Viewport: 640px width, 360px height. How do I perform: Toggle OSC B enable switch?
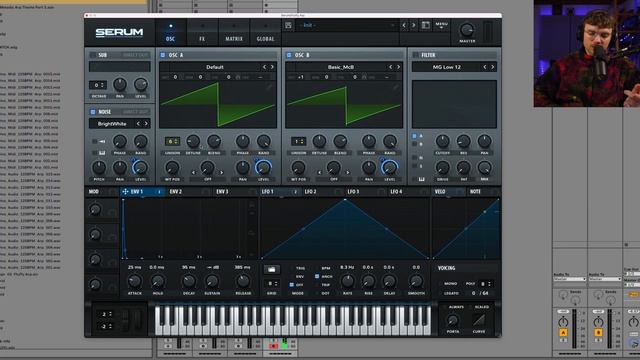(289, 55)
